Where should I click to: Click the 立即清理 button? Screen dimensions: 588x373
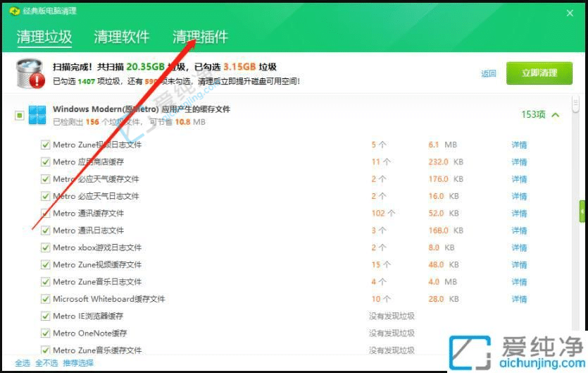coord(539,73)
